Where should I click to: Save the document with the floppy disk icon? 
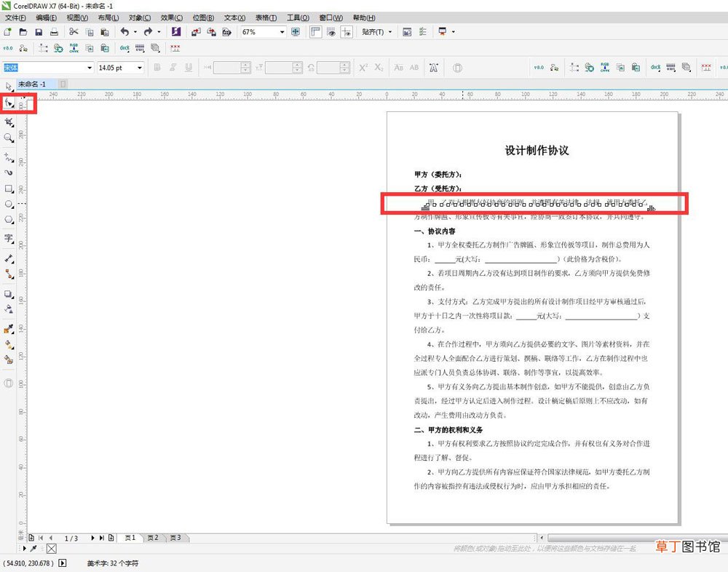coord(39,31)
